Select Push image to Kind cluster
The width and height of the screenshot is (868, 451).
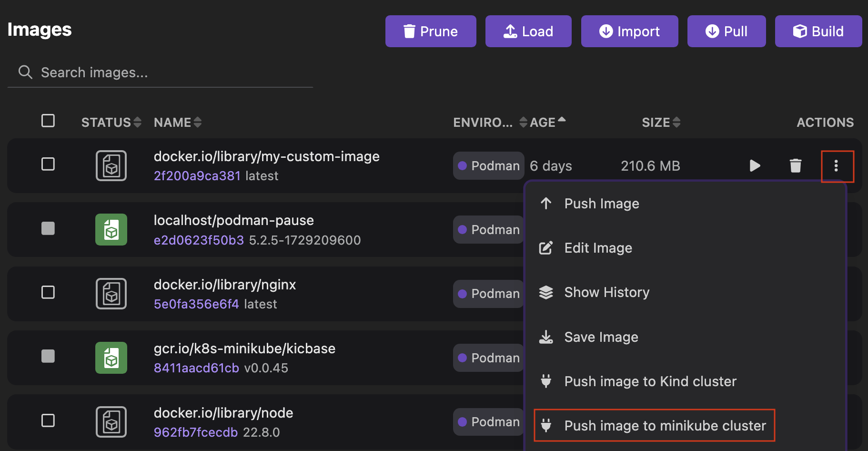click(650, 381)
